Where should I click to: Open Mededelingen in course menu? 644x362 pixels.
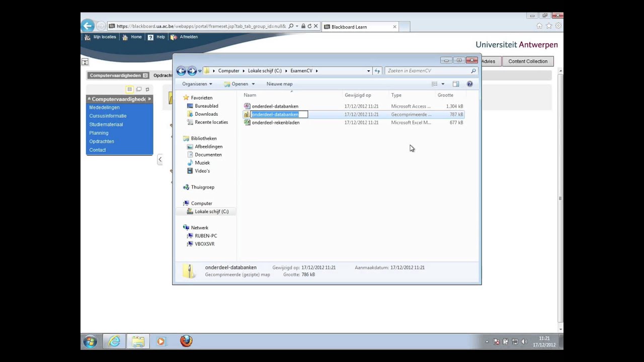coord(104,107)
